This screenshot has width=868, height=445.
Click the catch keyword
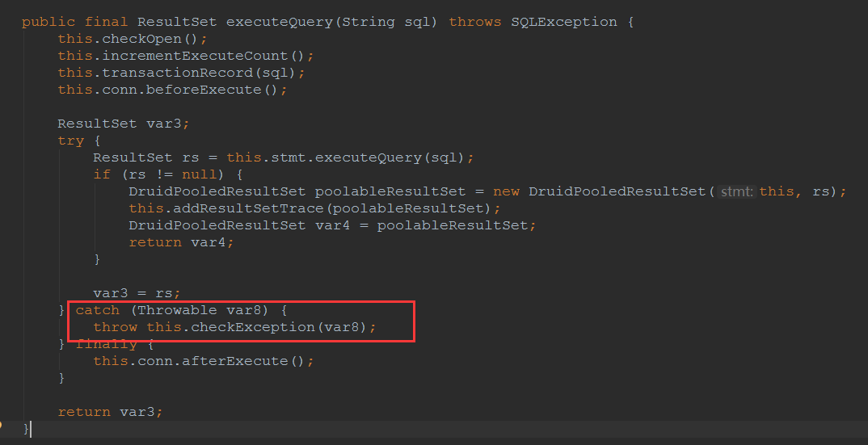click(97, 310)
